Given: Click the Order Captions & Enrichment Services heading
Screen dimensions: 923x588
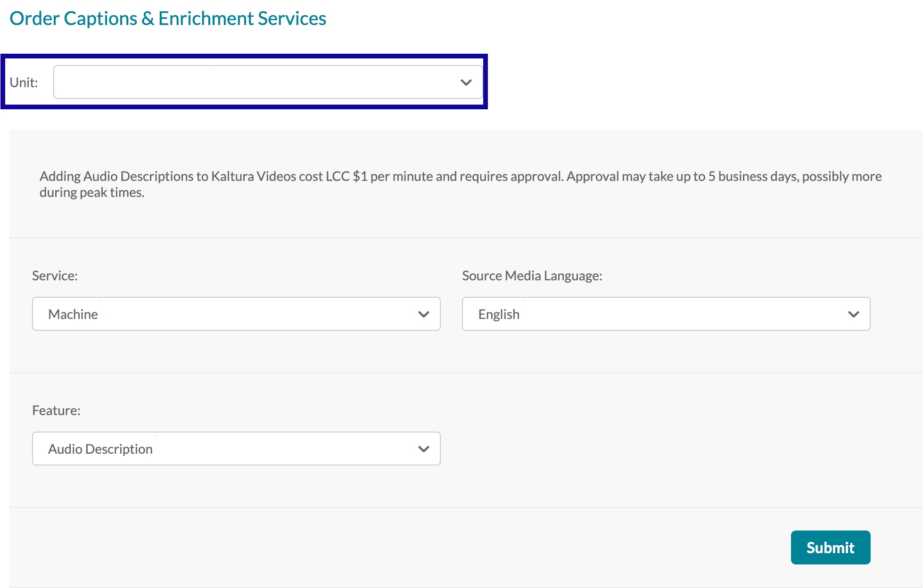Looking at the screenshot, I should click(168, 19).
